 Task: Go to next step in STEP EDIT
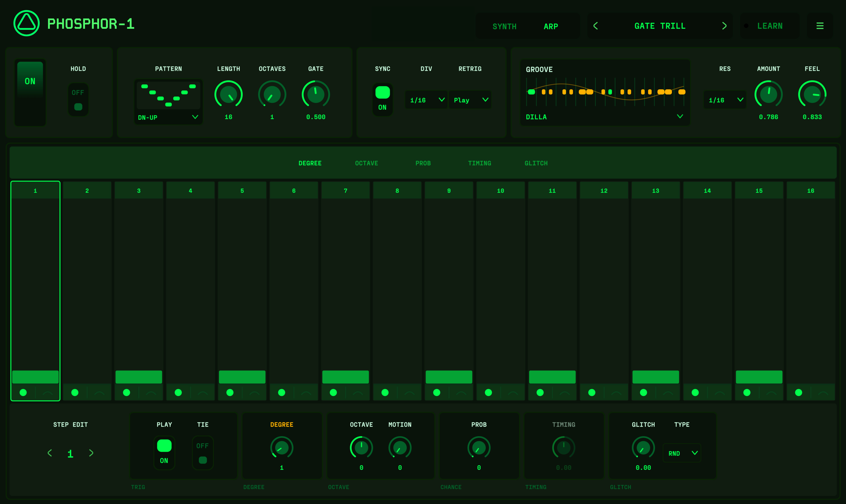pyautogui.click(x=91, y=453)
